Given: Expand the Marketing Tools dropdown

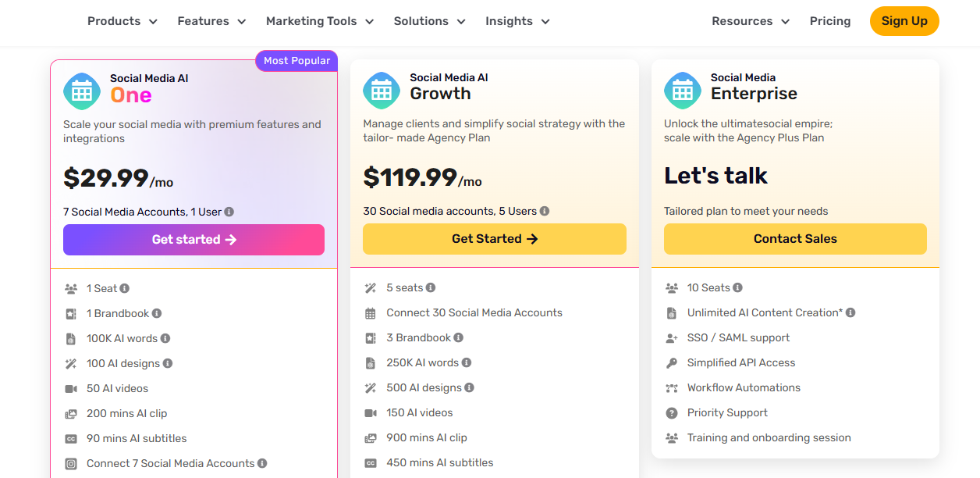Looking at the screenshot, I should [x=320, y=21].
